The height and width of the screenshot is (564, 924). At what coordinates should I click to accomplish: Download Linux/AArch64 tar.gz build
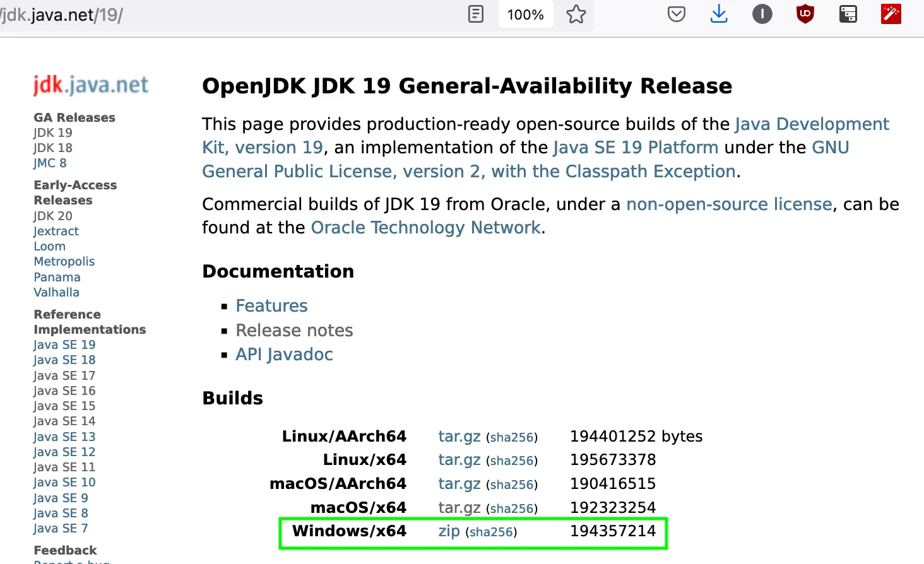[x=459, y=436]
